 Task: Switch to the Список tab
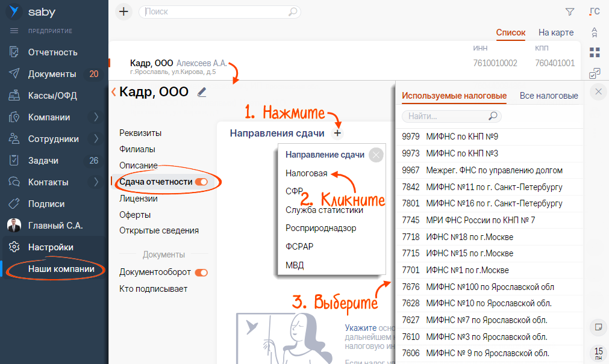(x=511, y=32)
